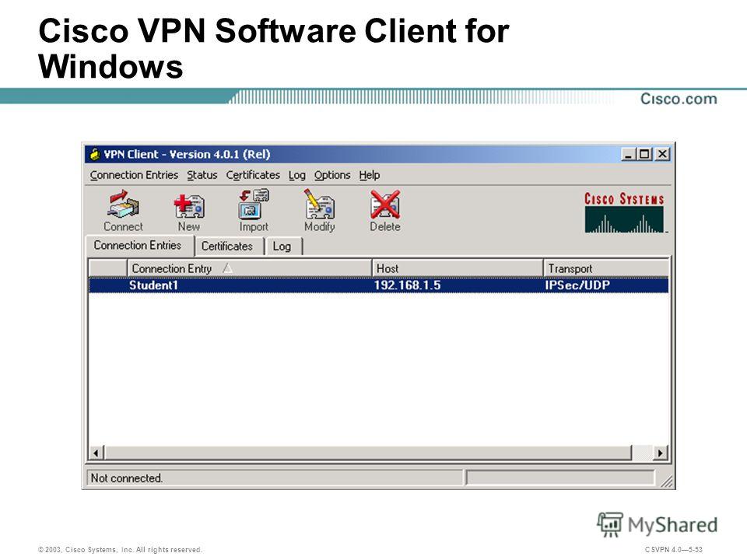Click the Delete toolbar icon
The width and height of the screenshot is (747, 560).
pos(385,211)
